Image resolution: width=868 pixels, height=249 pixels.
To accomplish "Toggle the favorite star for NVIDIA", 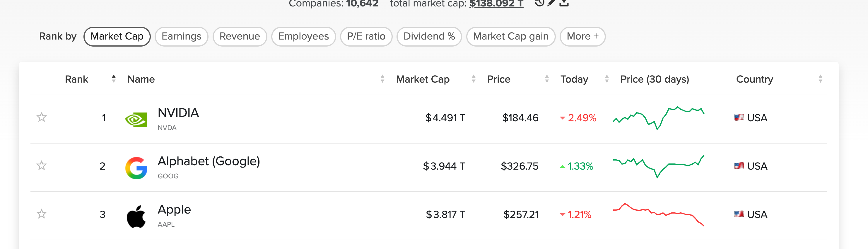I will tap(42, 117).
